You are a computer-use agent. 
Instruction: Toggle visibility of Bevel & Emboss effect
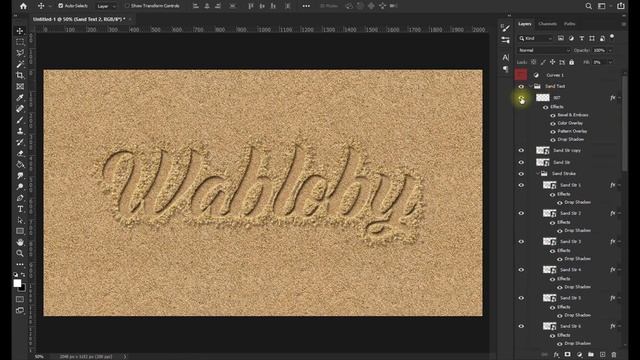(553, 115)
